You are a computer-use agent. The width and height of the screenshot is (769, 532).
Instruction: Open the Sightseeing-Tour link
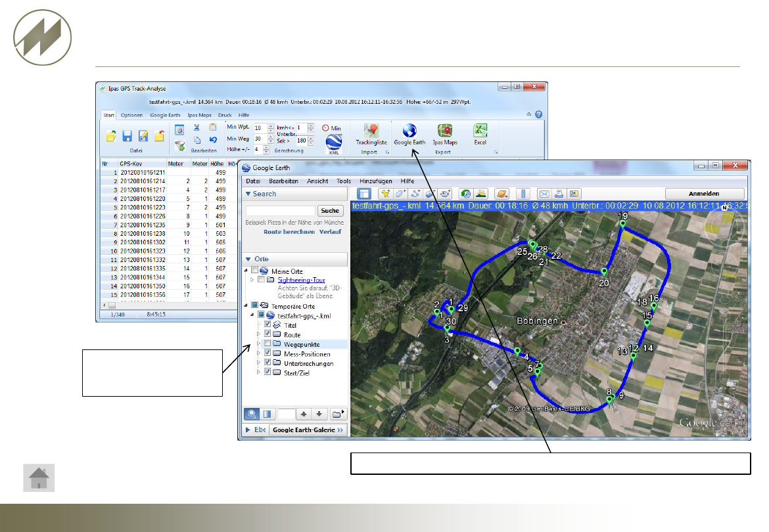coord(301,280)
